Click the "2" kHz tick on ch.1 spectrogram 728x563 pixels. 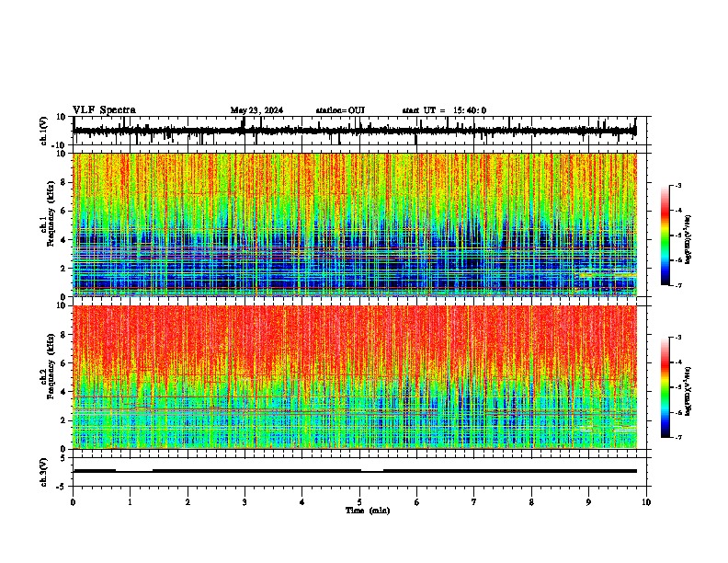tap(63, 269)
